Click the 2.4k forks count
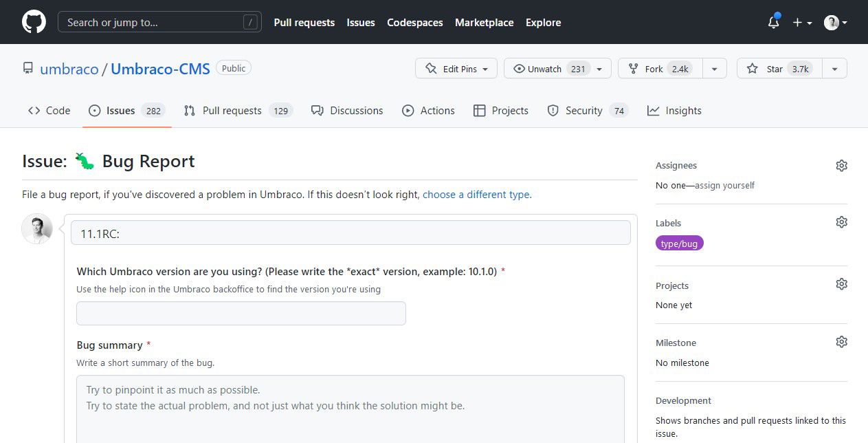The height and width of the screenshot is (443, 868). point(680,69)
